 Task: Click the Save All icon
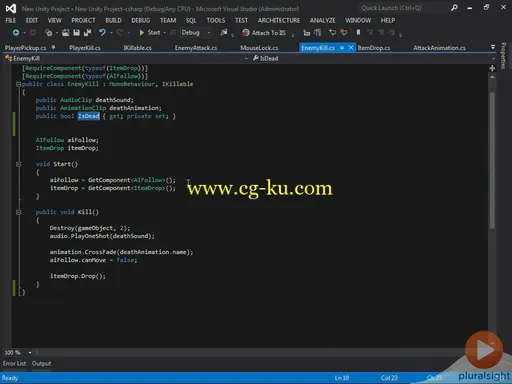pyautogui.click(x=87, y=33)
